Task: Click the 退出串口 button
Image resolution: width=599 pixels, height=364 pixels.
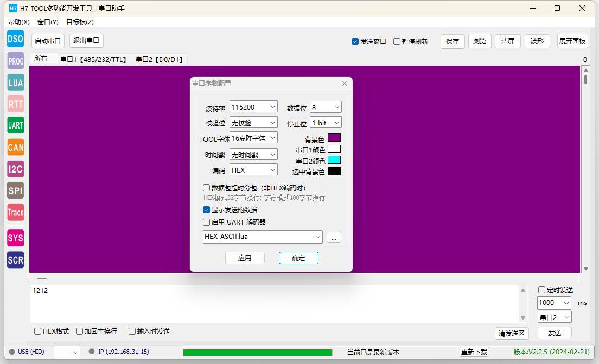Action: click(86, 41)
